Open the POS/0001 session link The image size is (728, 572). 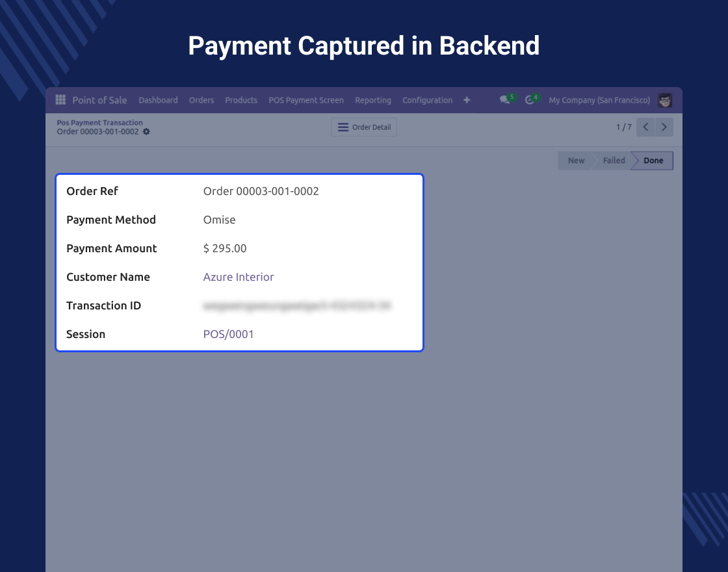(x=228, y=334)
